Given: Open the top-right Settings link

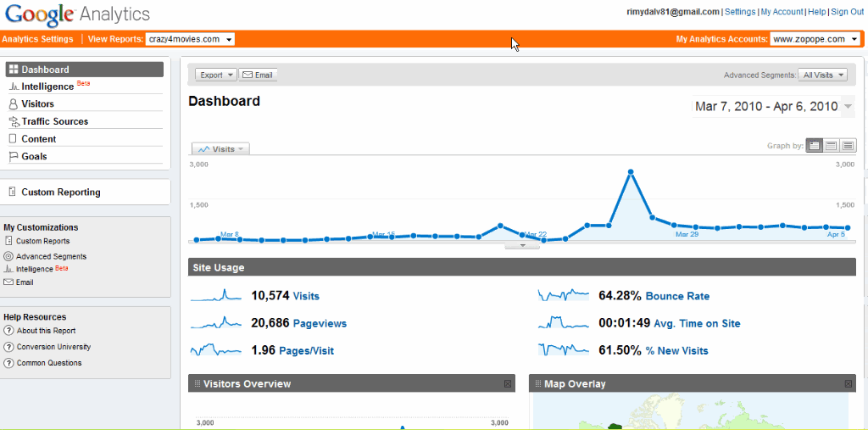Looking at the screenshot, I should coord(740,12).
